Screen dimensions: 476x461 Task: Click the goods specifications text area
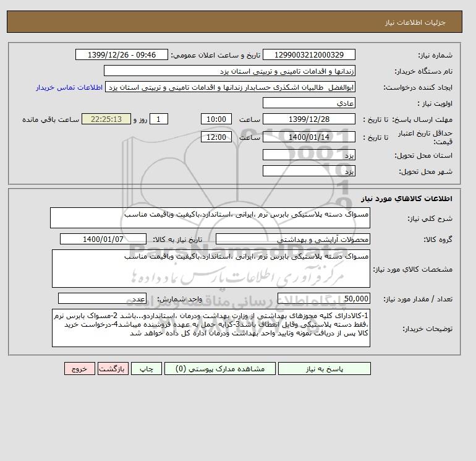point(211,269)
